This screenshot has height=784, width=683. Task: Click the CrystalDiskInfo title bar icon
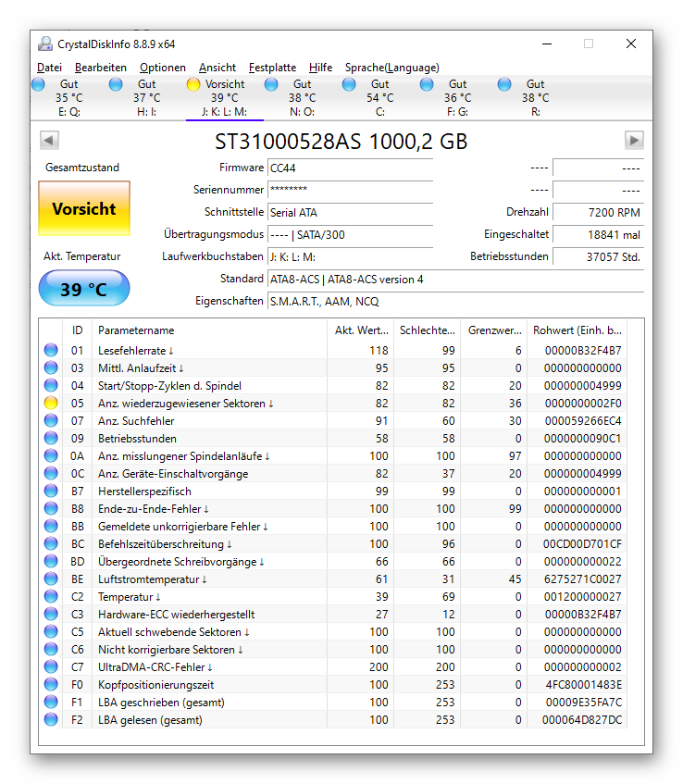(x=45, y=44)
